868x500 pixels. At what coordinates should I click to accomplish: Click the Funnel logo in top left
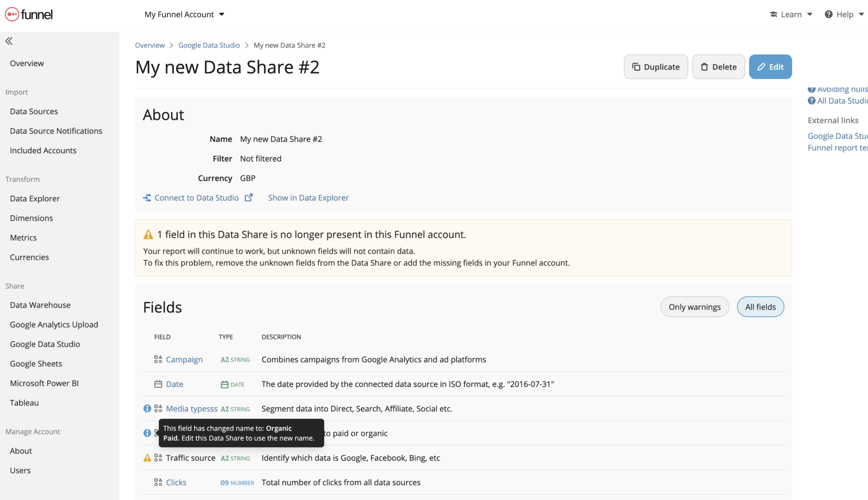(x=29, y=15)
